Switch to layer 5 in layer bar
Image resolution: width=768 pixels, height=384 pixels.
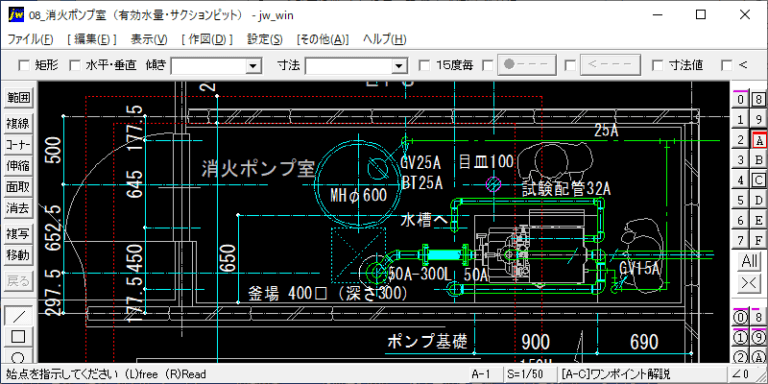(x=741, y=200)
